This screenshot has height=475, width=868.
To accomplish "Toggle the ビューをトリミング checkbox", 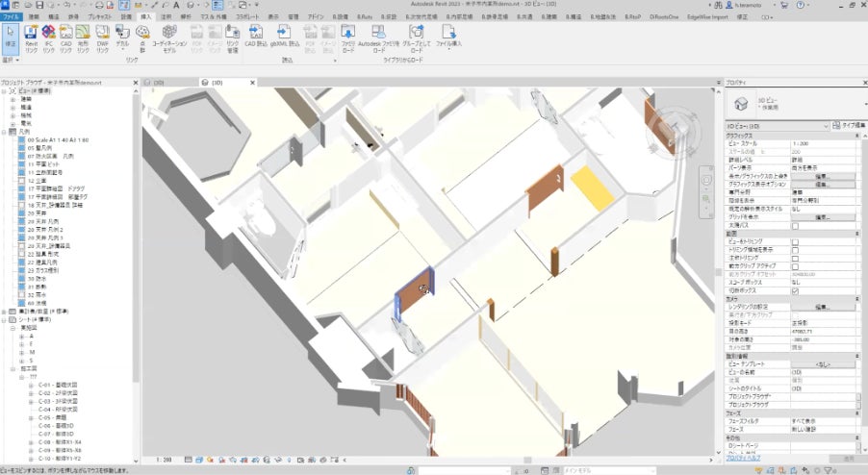I will click(x=794, y=241).
